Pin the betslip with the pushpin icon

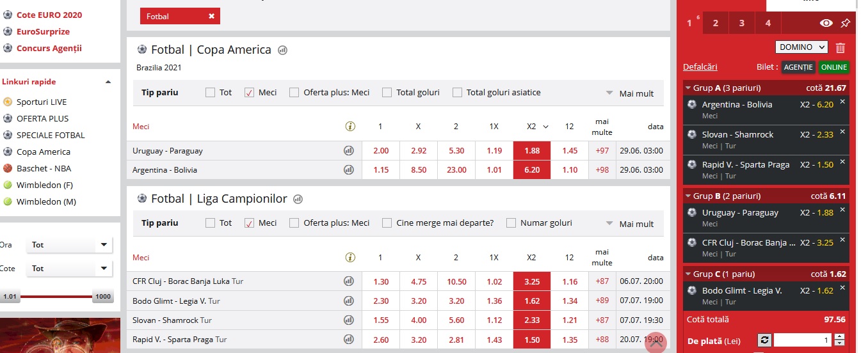point(846,23)
